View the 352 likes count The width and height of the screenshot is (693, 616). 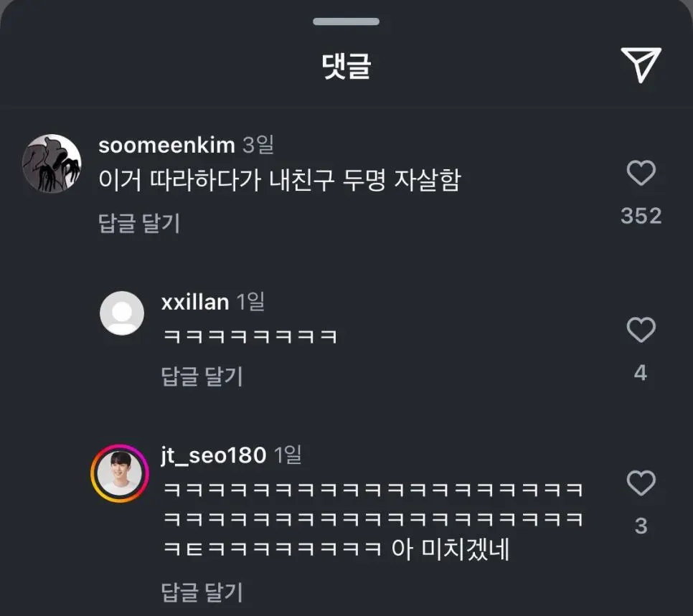coord(641,215)
